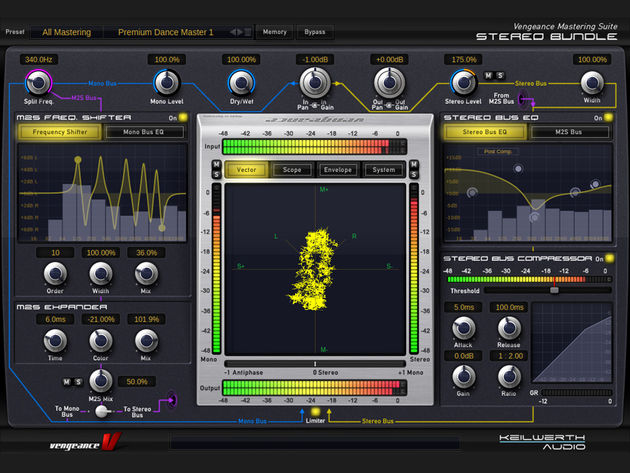Click the top node on Frequency Shifter curve
Viewport: 630px width, 473px height.
(78, 160)
